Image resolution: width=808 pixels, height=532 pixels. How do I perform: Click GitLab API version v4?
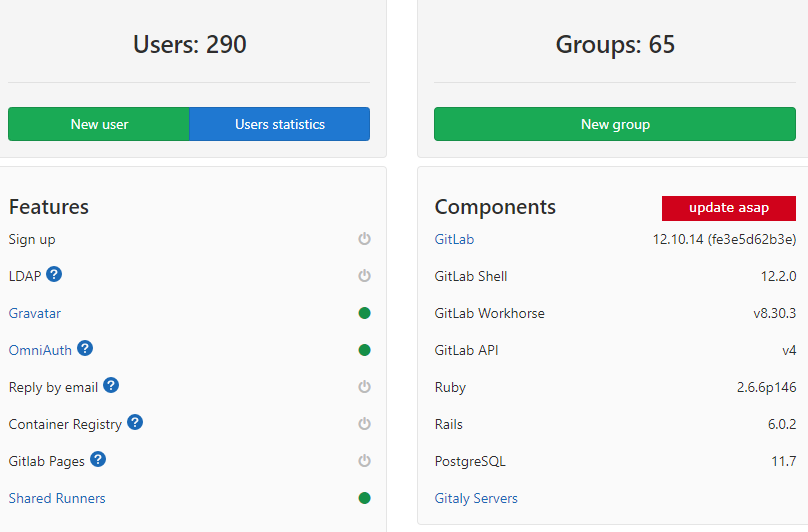coord(789,351)
